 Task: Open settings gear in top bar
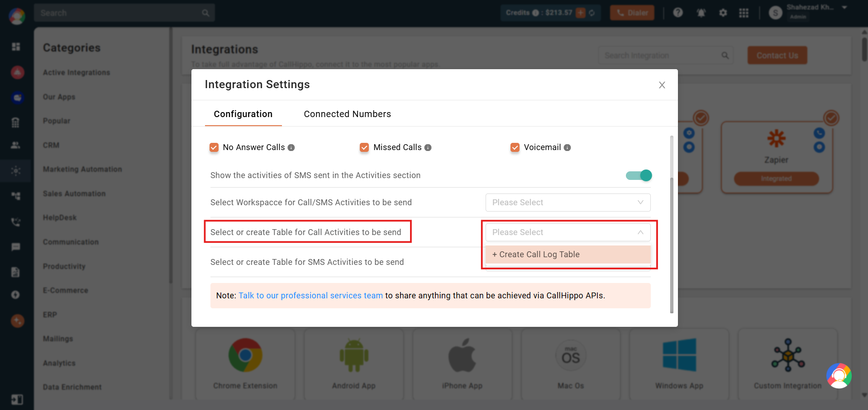(x=723, y=13)
